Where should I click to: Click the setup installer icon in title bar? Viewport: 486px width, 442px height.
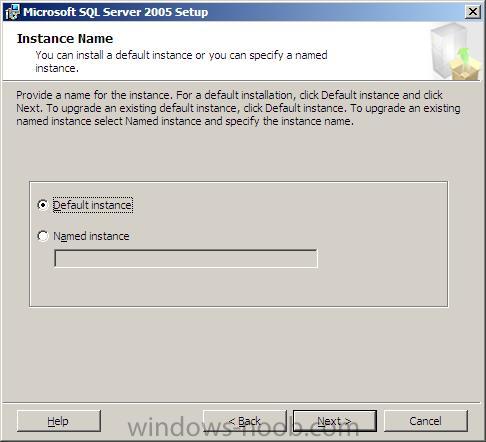point(12,12)
